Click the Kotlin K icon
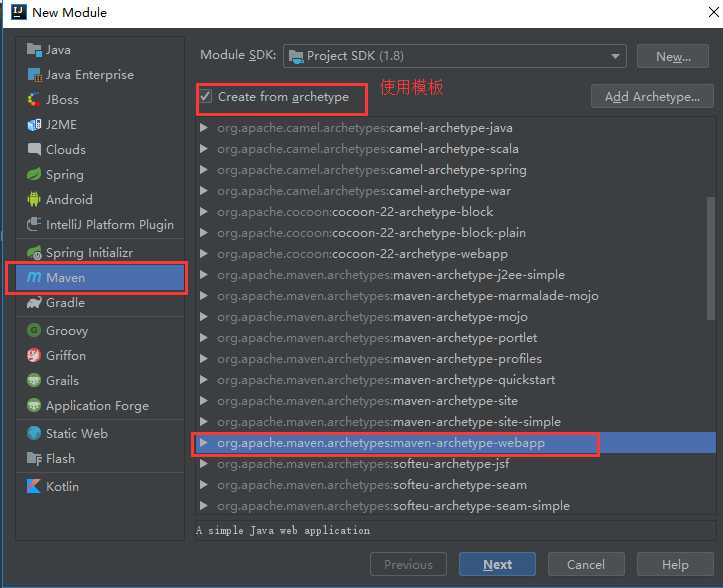 click(33, 486)
